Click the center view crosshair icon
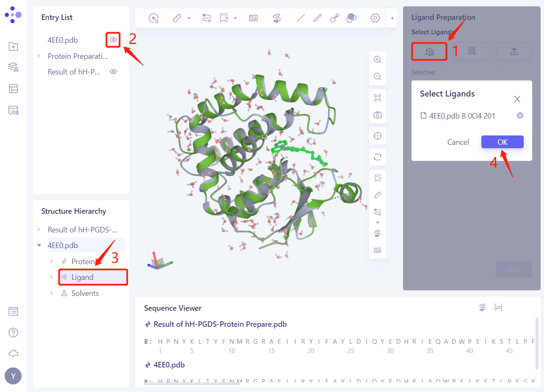 (x=377, y=136)
